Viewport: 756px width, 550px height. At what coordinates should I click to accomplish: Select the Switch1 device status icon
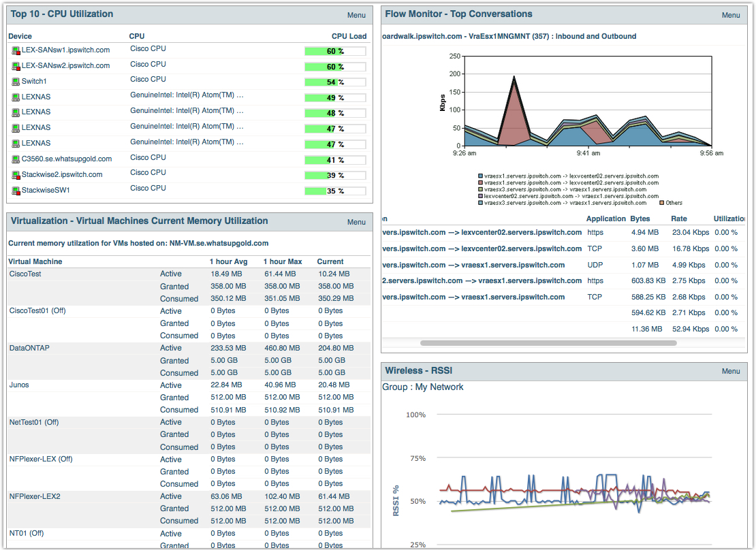click(16, 81)
